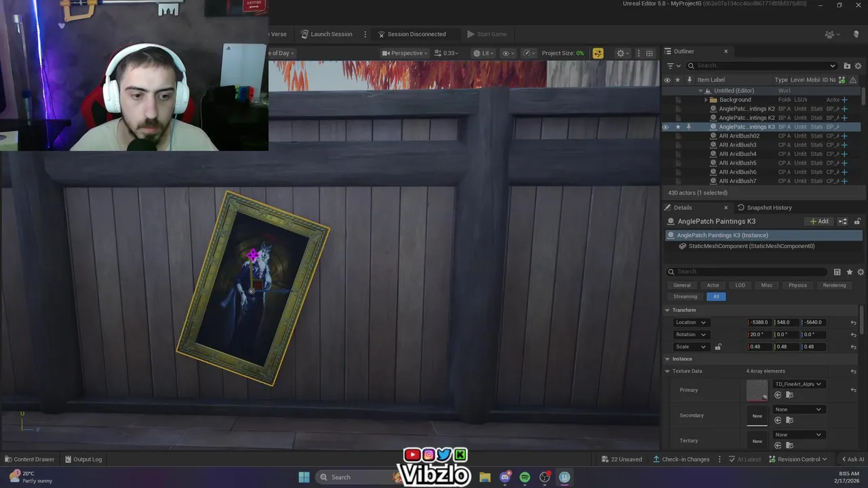The width and height of the screenshot is (868, 488).
Task: Click Launch Session button
Action: coord(326,34)
